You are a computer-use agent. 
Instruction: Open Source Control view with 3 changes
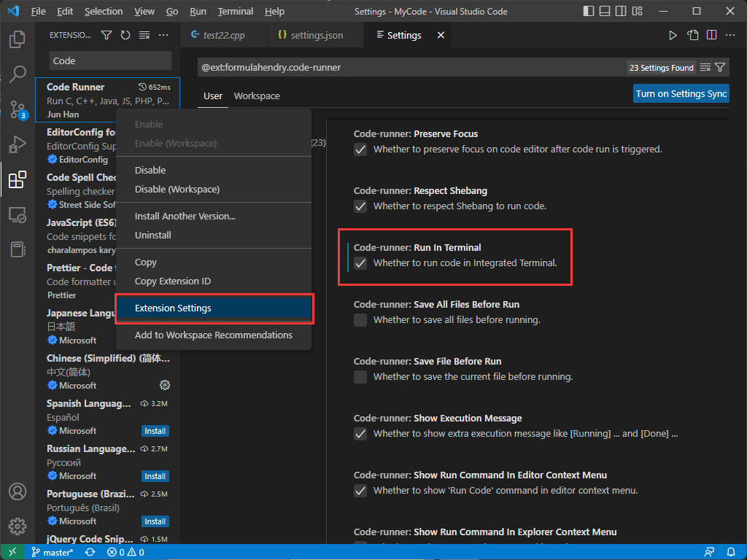pyautogui.click(x=18, y=109)
